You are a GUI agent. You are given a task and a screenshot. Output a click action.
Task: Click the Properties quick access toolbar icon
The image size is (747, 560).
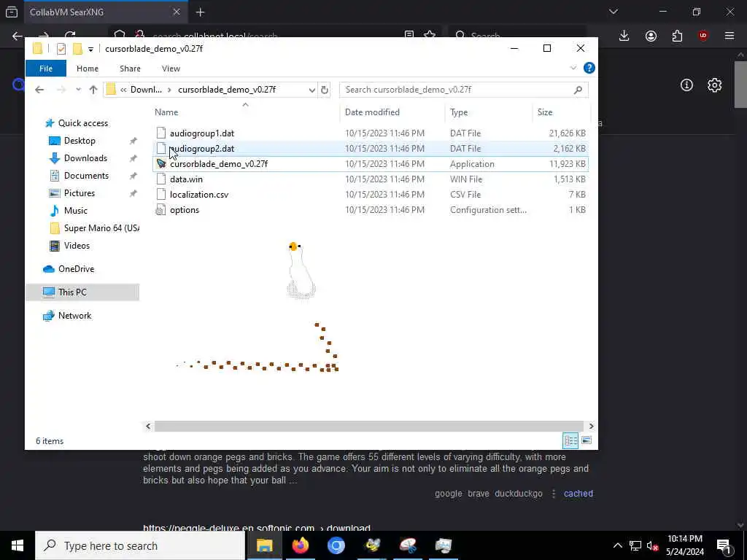point(61,49)
